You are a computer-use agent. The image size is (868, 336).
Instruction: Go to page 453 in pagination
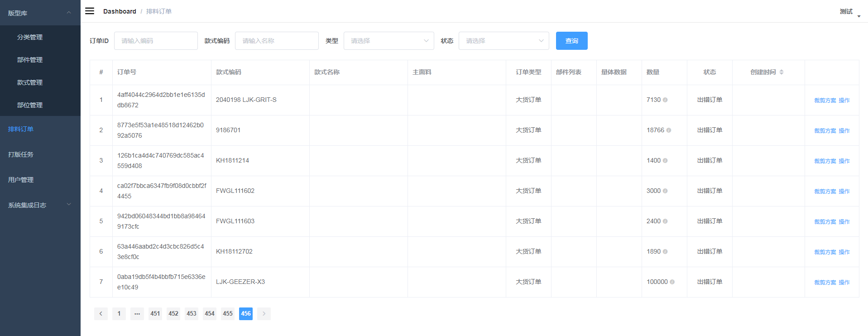[192, 314]
